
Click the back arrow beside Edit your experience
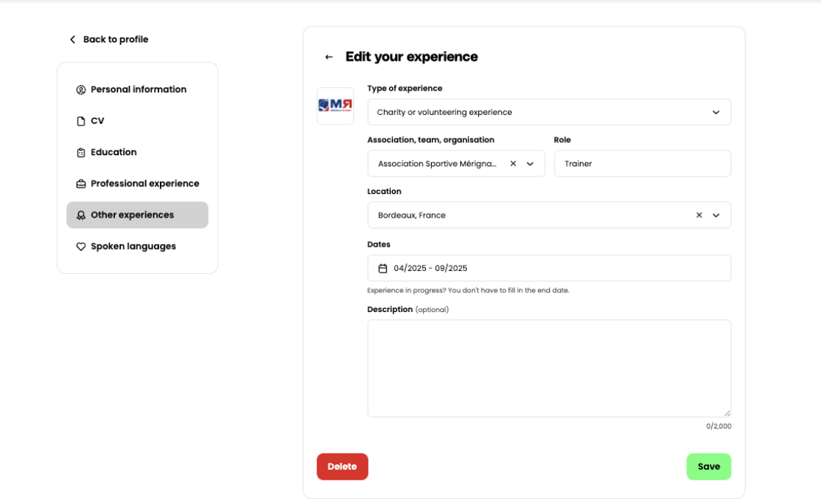(328, 57)
